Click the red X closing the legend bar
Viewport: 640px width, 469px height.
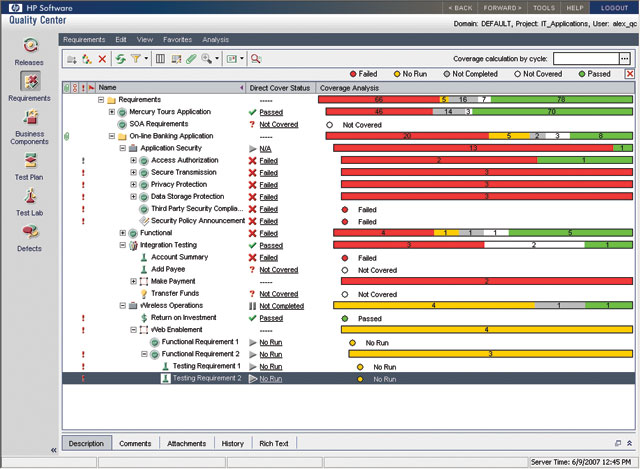(630, 74)
